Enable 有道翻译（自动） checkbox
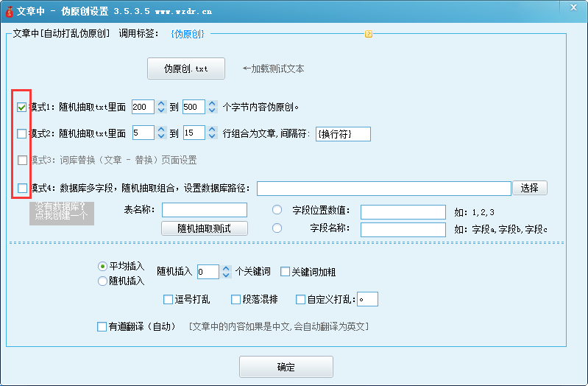The height and width of the screenshot is (386, 588). (102, 326)
